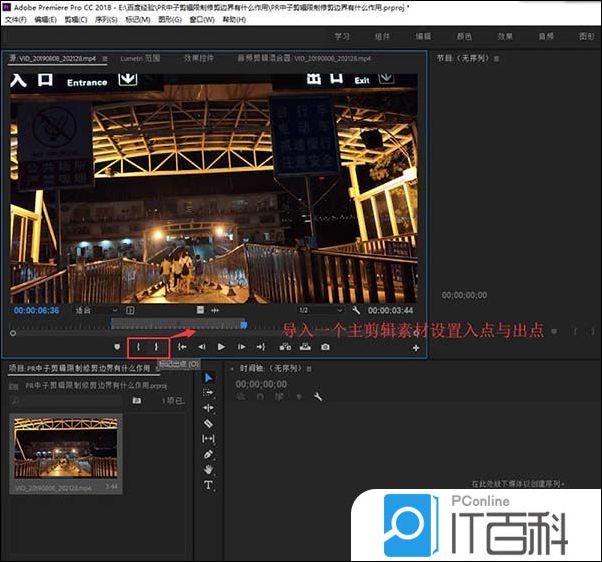Switch to the 效果 workspace
Viewport: 602px width, 562px height.
(505, 36)
